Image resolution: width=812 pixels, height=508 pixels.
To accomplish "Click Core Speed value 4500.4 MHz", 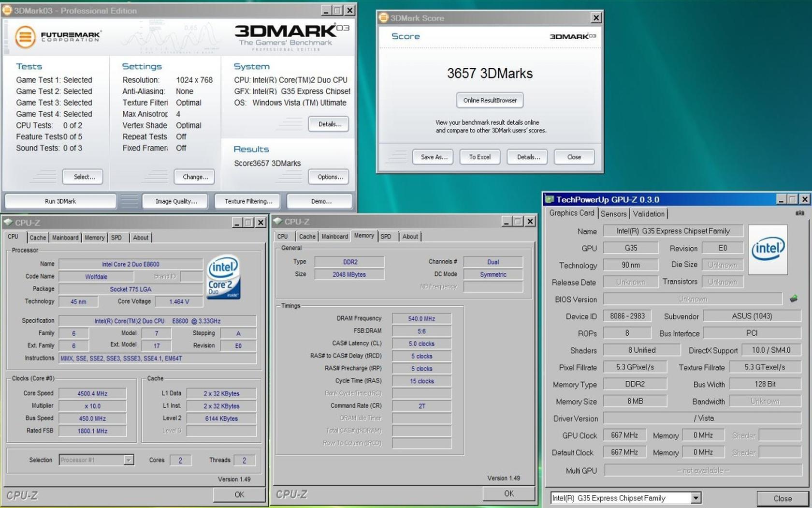I will click(x=92, y=394).
